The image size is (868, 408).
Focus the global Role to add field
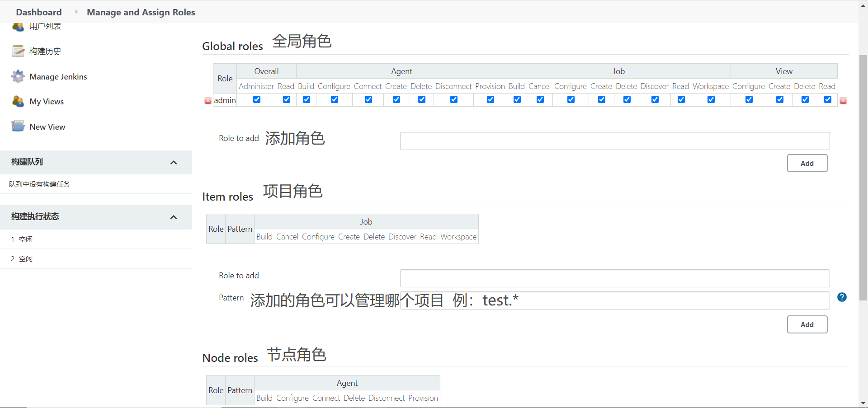[615, 141]
